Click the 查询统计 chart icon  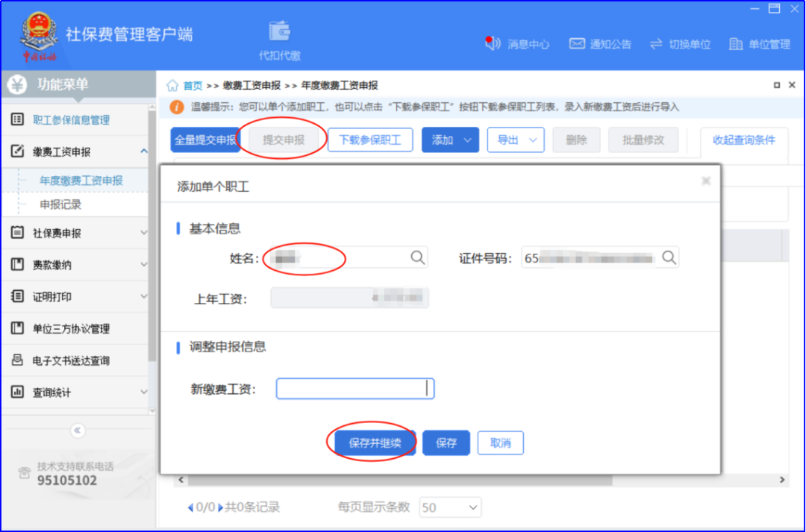pos(17,392)
